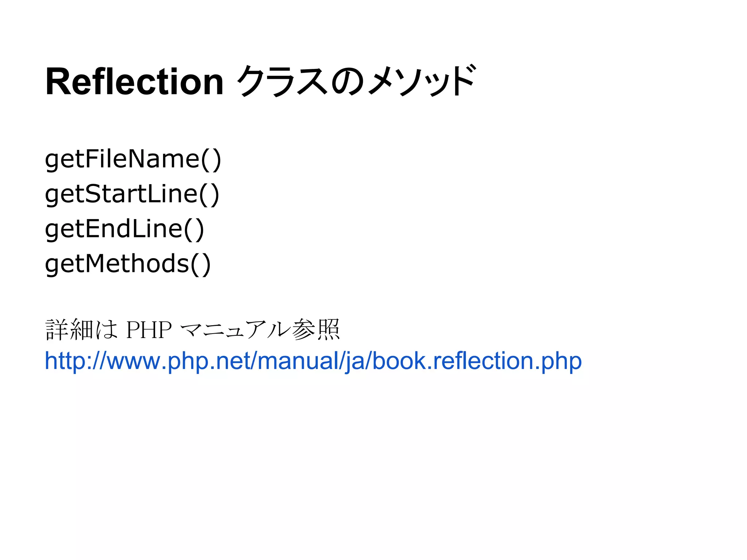Image resolution: width=747 pixels, height=560 pixels.
Task: Select the getEndLine() line
Action: [124, 230]
